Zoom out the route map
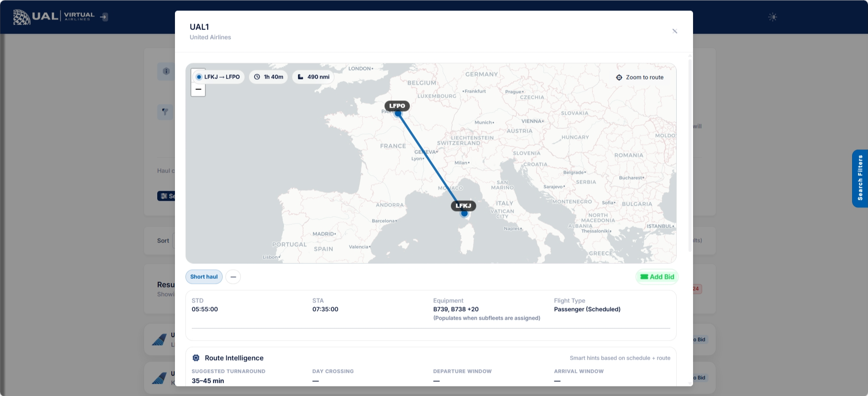868x396 pixels. pyautogui.click(x=198, y=89)
